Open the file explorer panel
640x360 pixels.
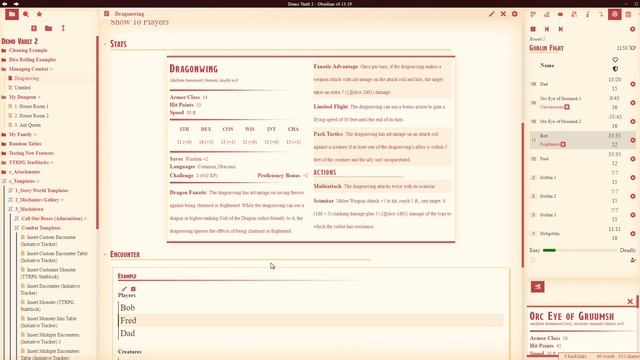(12, 14)
